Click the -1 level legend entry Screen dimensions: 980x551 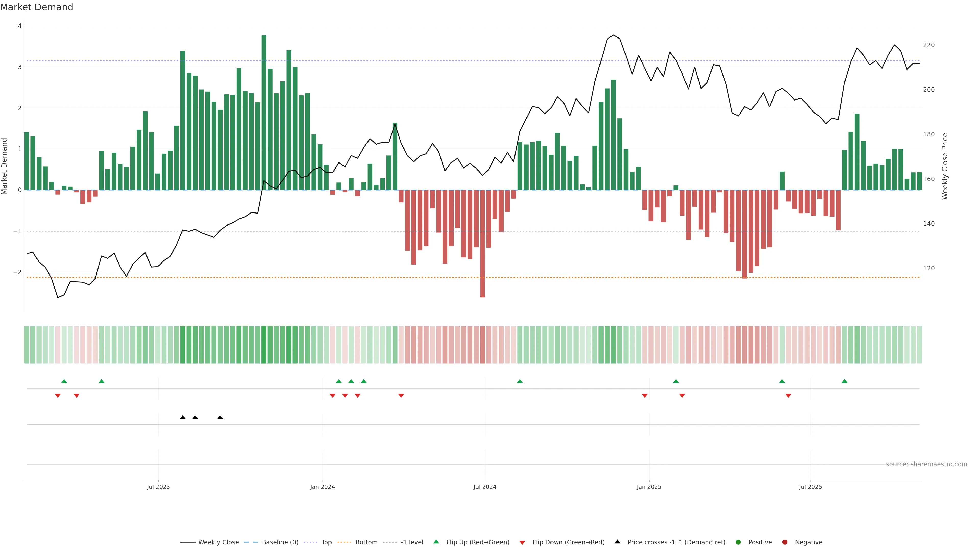(412, 542)
